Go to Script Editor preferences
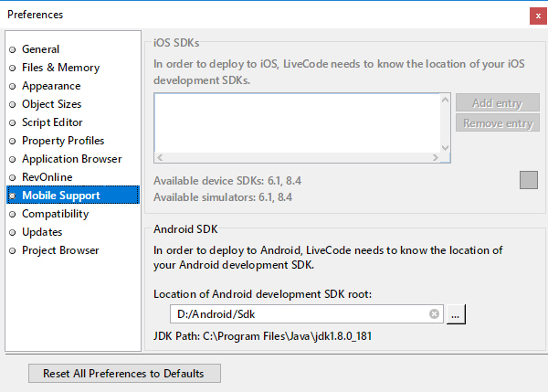This screenshot has width=548, height=392. click(x=52, y=122)
